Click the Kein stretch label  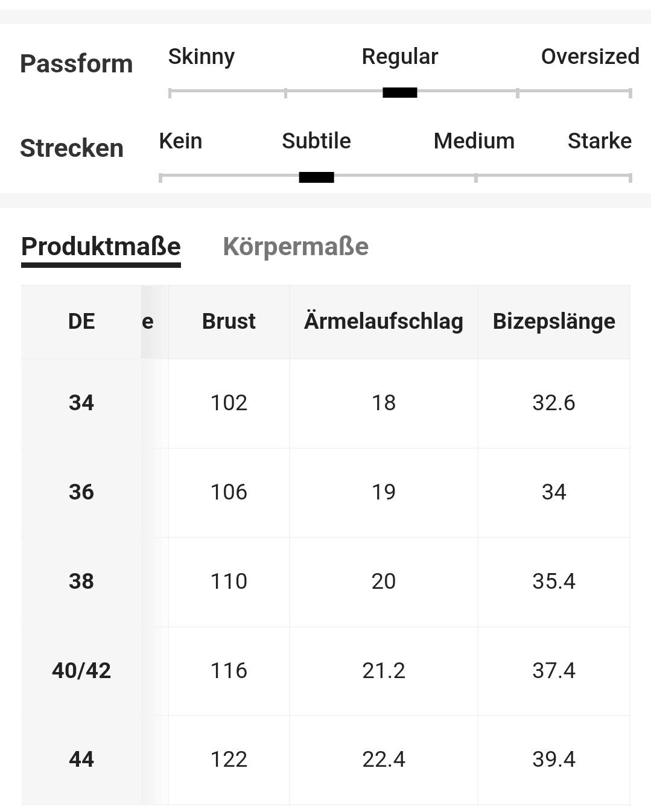[x=180, y=141]
